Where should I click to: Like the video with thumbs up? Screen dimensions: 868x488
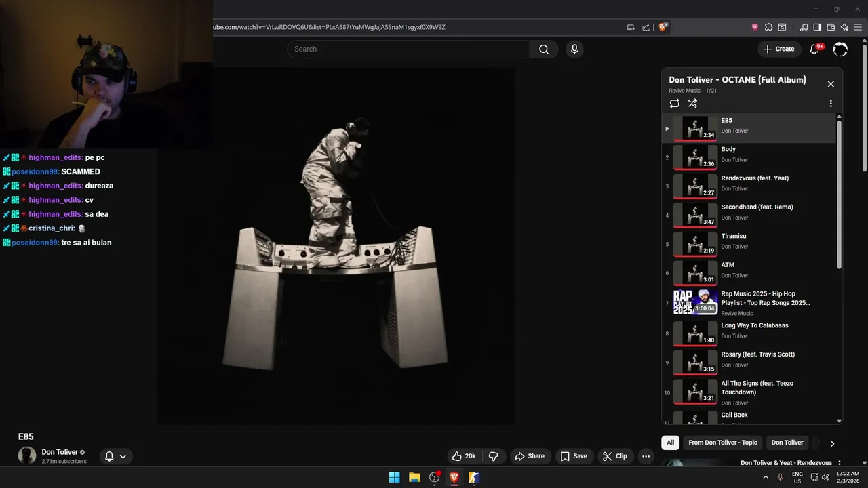[465, 456]
